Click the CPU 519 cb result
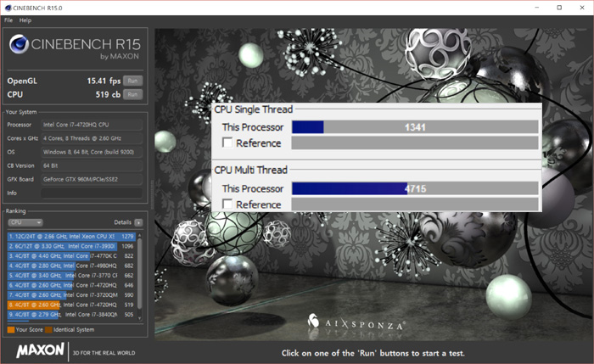Screen dimensions: 594x364 tap(108, 94)
